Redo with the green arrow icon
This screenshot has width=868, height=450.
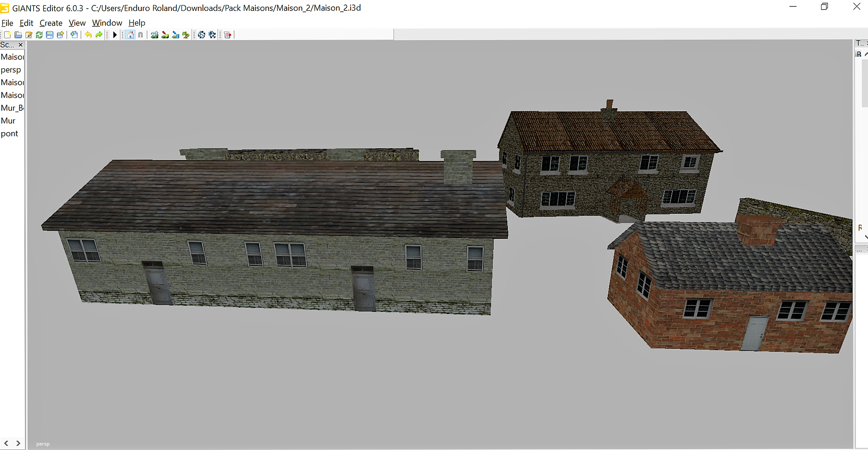99,35
